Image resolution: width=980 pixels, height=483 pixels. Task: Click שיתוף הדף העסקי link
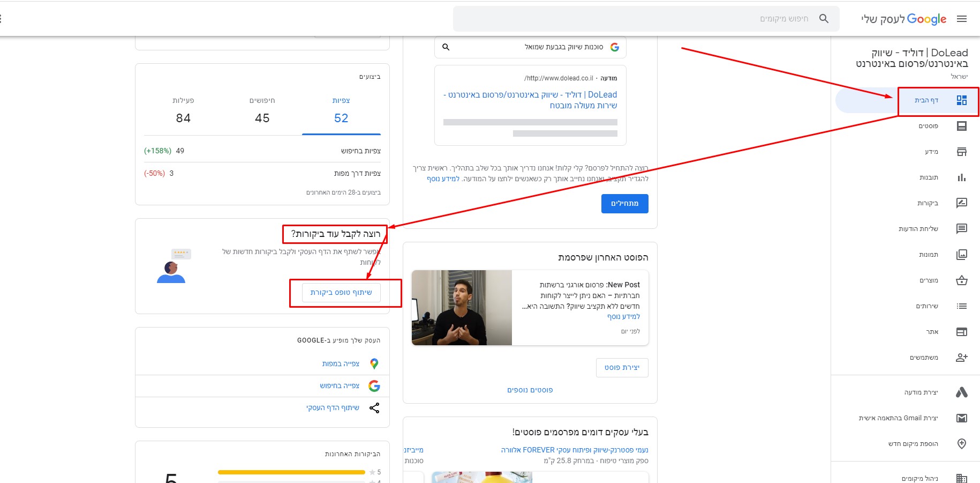(333, 408)
